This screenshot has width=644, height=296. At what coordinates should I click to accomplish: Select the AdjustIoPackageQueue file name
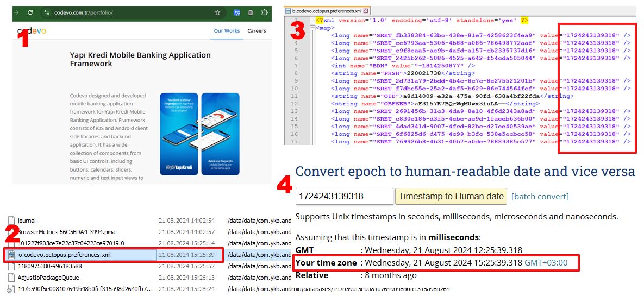point(48,278)
